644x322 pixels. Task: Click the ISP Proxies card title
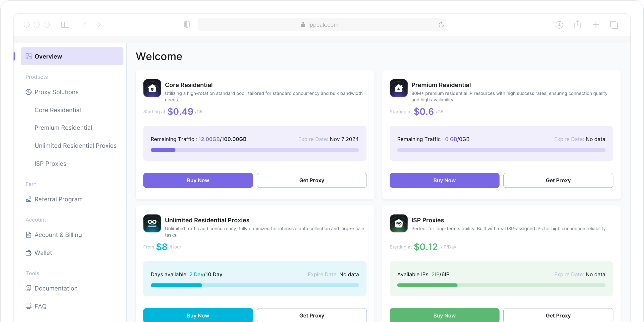coord(427,220)
